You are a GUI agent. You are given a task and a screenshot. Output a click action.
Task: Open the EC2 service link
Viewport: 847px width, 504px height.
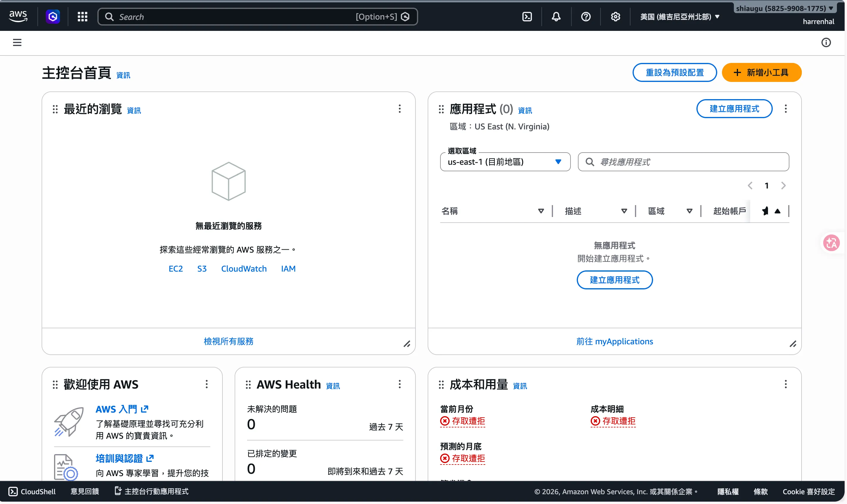176,269
